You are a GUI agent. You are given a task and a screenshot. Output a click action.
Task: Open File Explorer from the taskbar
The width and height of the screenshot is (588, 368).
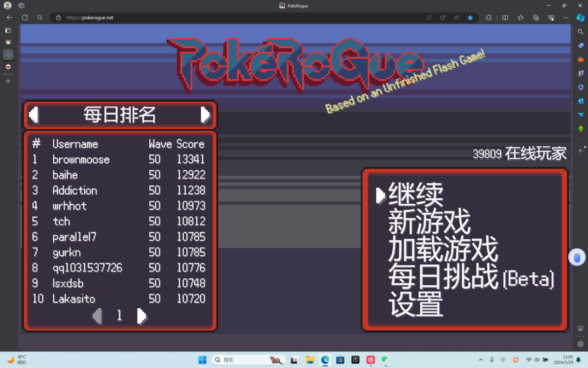[x=310, y=360]
